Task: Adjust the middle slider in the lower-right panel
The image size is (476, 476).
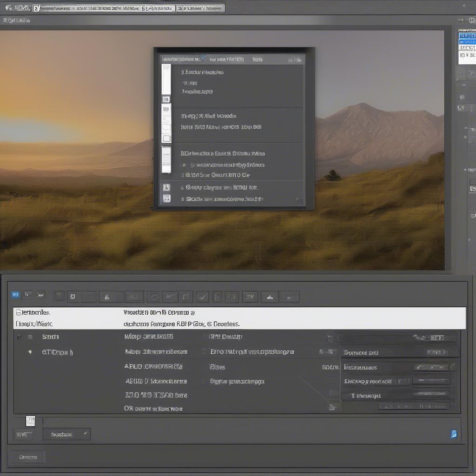Action: tap(431, 380)
